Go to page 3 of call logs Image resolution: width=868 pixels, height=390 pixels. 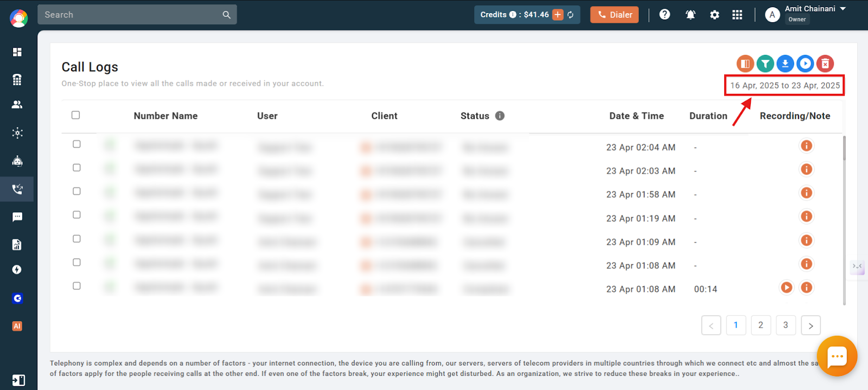pyautogui.click(x=786, y=325)
